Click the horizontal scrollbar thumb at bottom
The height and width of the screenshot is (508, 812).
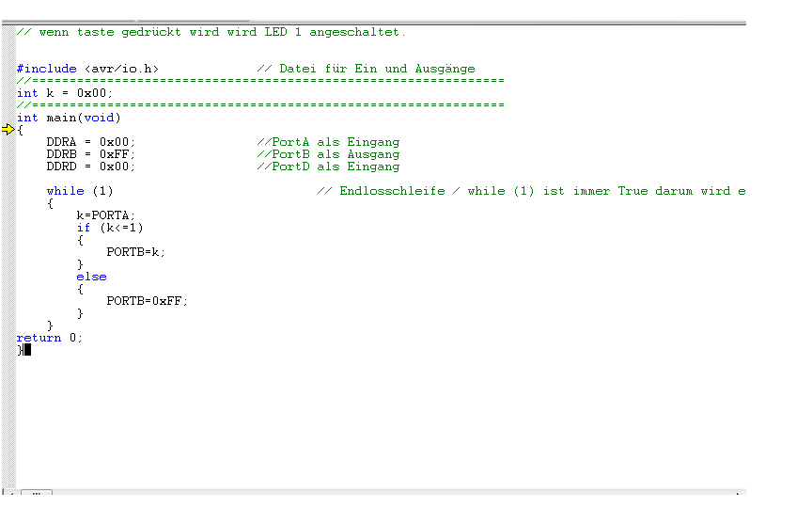37,492
